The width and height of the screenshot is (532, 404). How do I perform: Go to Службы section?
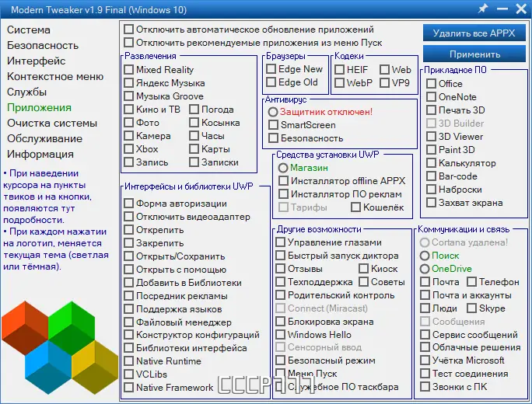(x=26, y=92)
